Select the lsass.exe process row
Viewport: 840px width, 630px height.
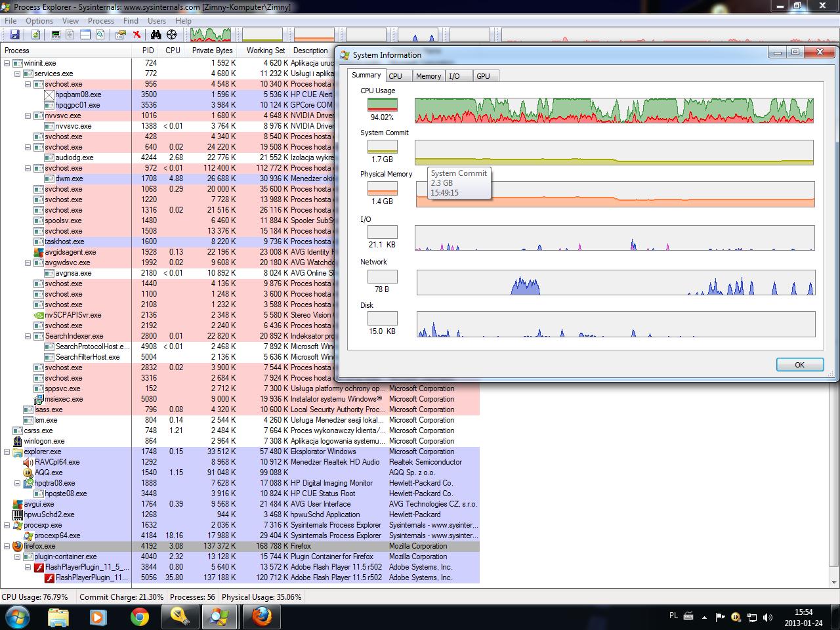[x=240, y=409]
